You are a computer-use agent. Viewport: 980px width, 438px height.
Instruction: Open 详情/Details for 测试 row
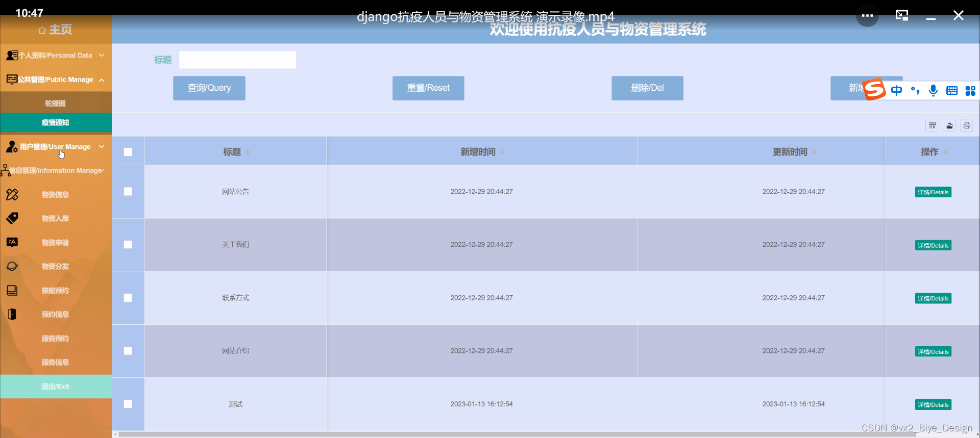tap(933, 405)
